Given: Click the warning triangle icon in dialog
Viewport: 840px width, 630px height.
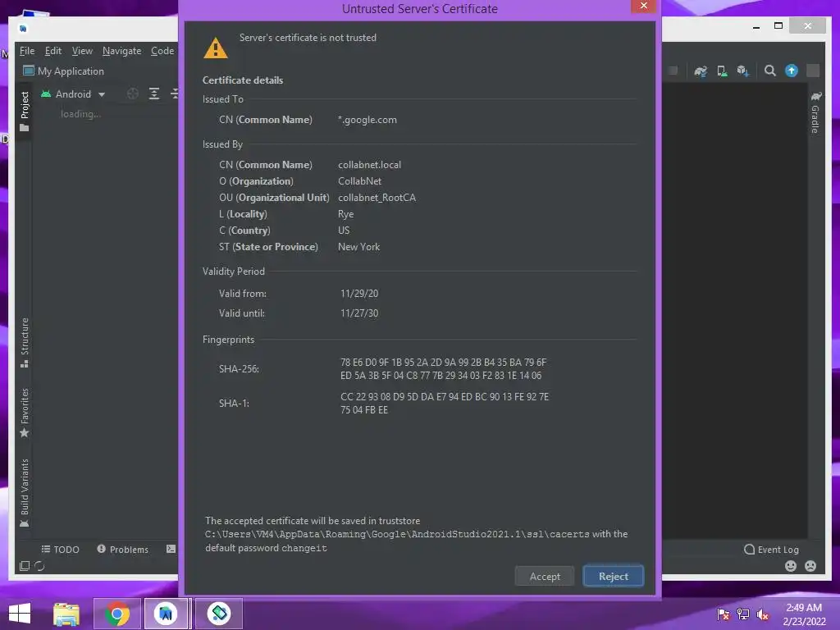Looking at the screenshot, I should 216,48.
